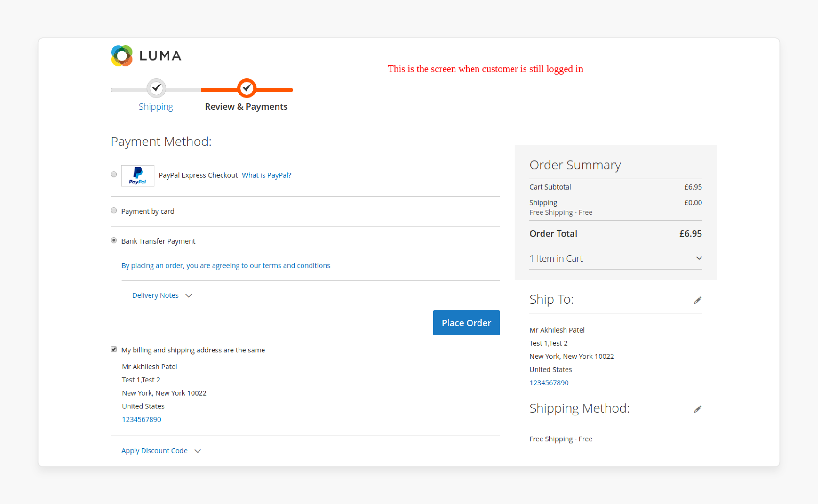Expand 1 Item in Cart chevron
The image size is (818, 504).
[699, 258]
